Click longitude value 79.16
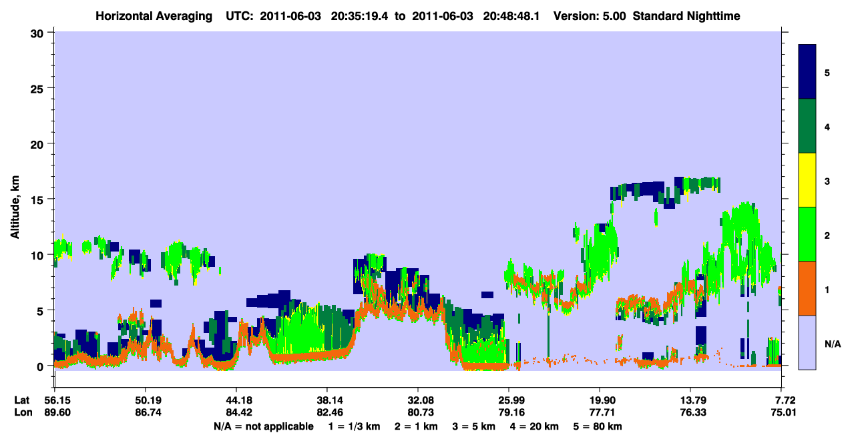The image size is (868, 445). click(509, 413)
